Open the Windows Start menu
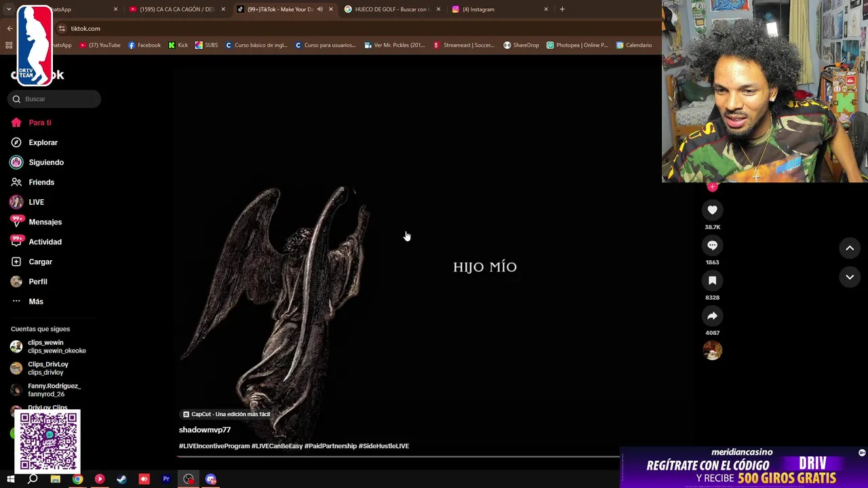The width and height of the screenshot is (868, 488). pyautogui.click(x=11, y=479)
